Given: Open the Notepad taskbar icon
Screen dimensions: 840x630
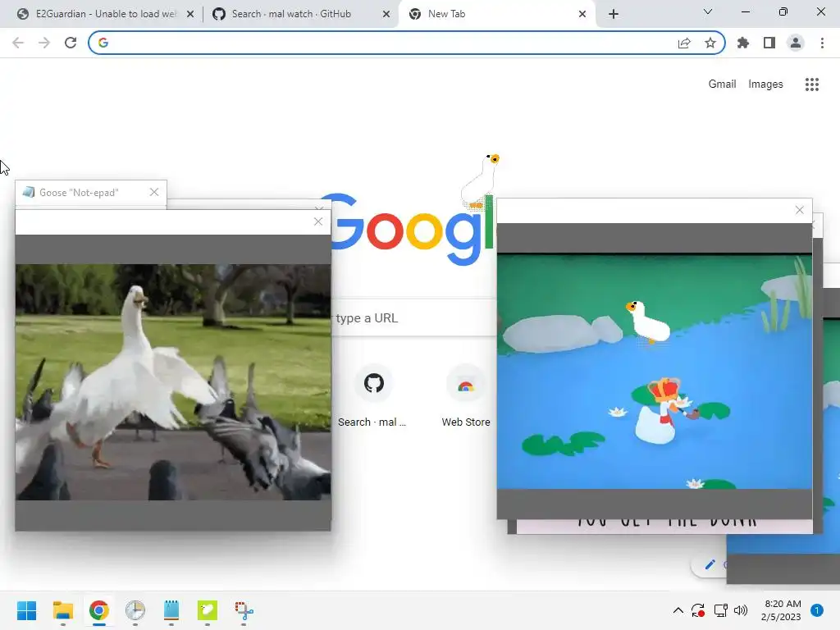Looking at the screenshot, I should point(171,610).
